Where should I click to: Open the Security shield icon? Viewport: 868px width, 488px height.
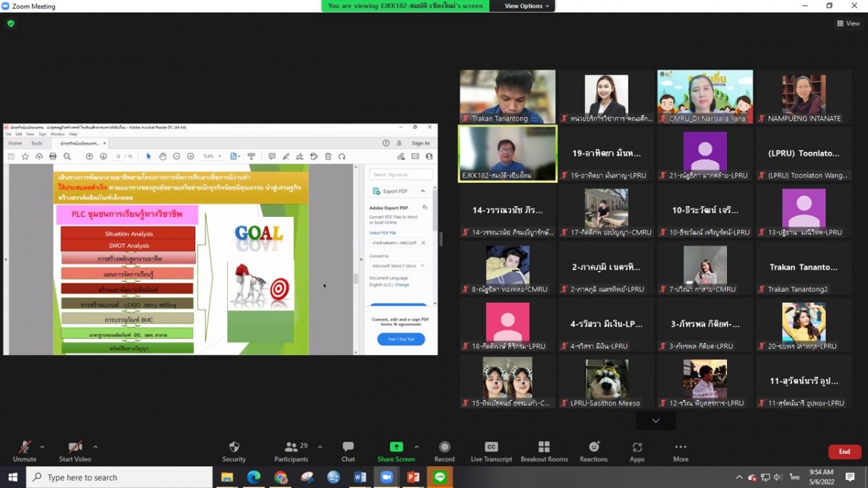coord(234,448)
